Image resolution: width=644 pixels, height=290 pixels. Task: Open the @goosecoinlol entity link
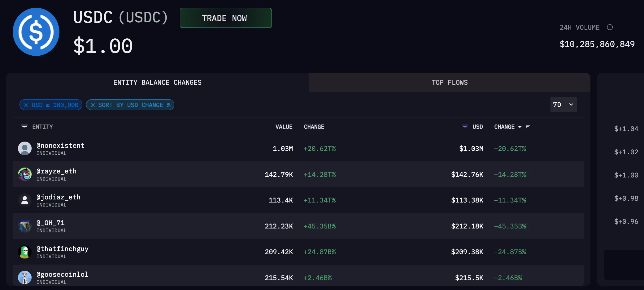click(62, 275)
